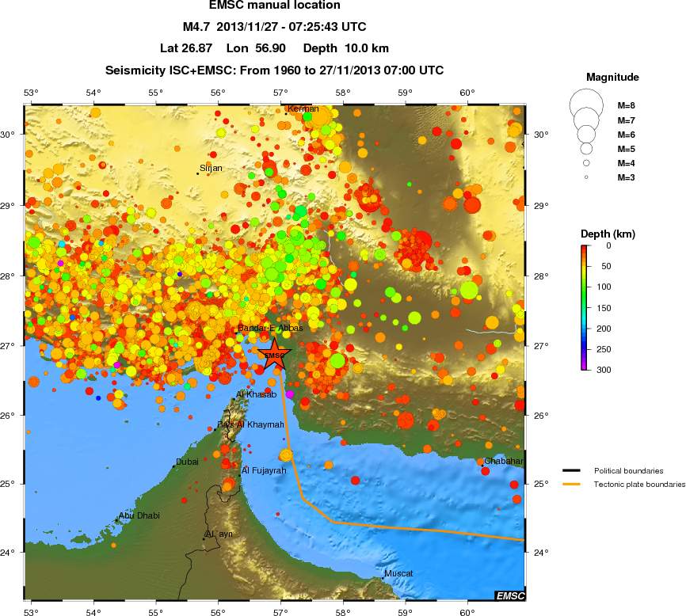Click the 'Lat 26.87' text
Viewport: 686px width, 616px height.
pyautogui.click(x=186, y=48)
